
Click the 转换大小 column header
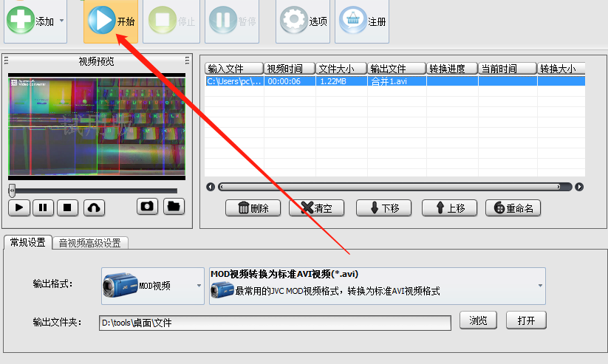561,69
